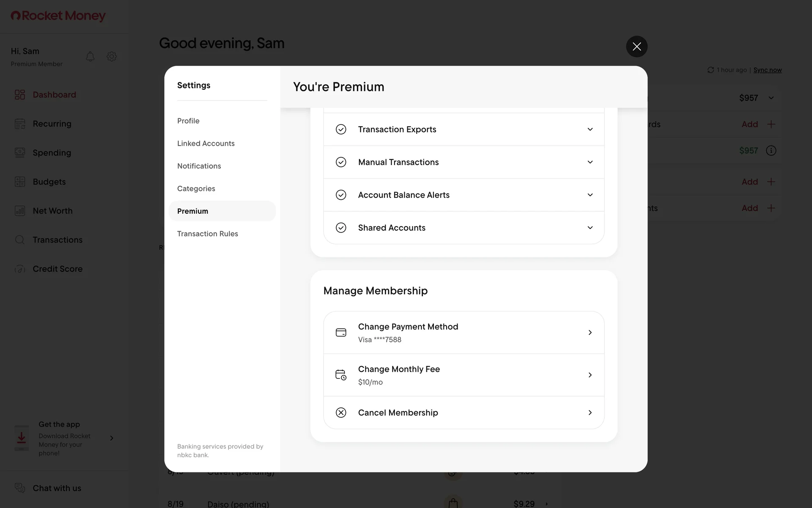The height and width of the screenshot is (508, 812).
Task: Click the Transaction Exports checkmark circle
Action: pyautogui.click(x=341, y=130)
